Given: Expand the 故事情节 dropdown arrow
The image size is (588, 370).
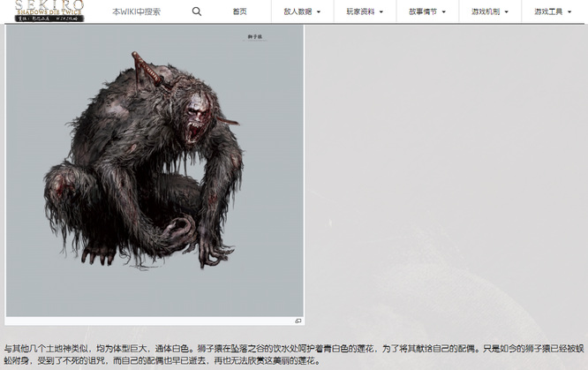Looking at the screenshot, I should 444,12.
